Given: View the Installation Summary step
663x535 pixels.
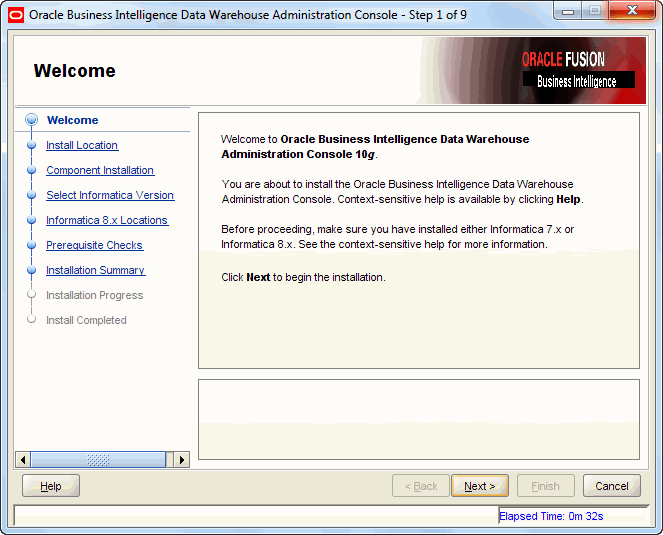Looking at the screenshot, I should coord(96,270).
